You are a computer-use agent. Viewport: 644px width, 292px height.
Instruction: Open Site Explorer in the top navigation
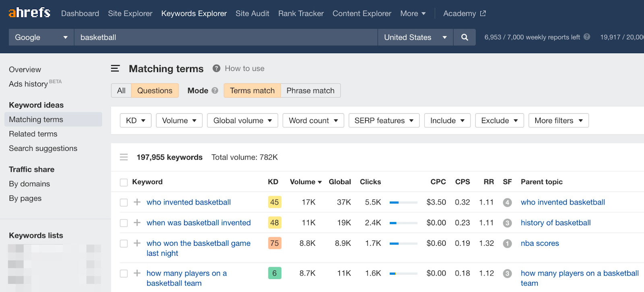click(130, 14)
